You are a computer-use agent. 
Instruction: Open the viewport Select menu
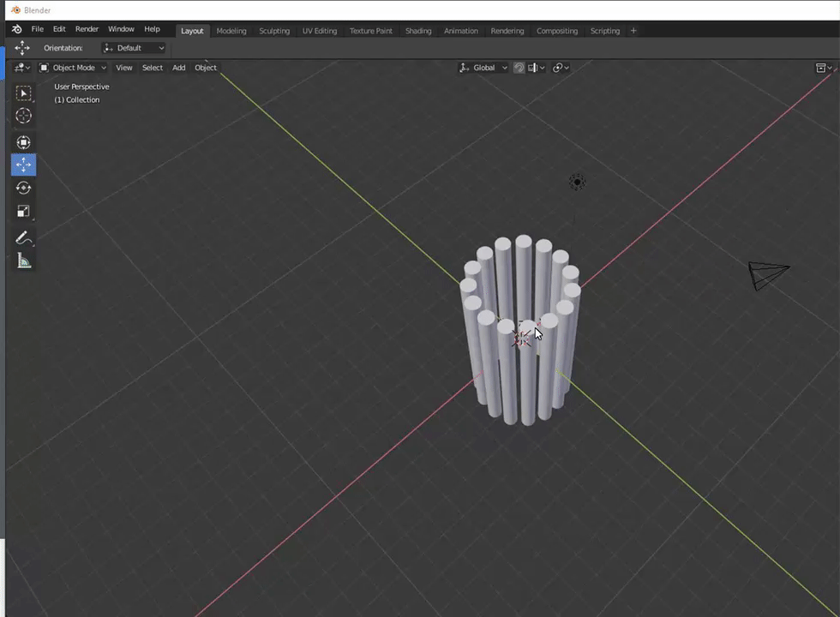[x=153, y=68]
